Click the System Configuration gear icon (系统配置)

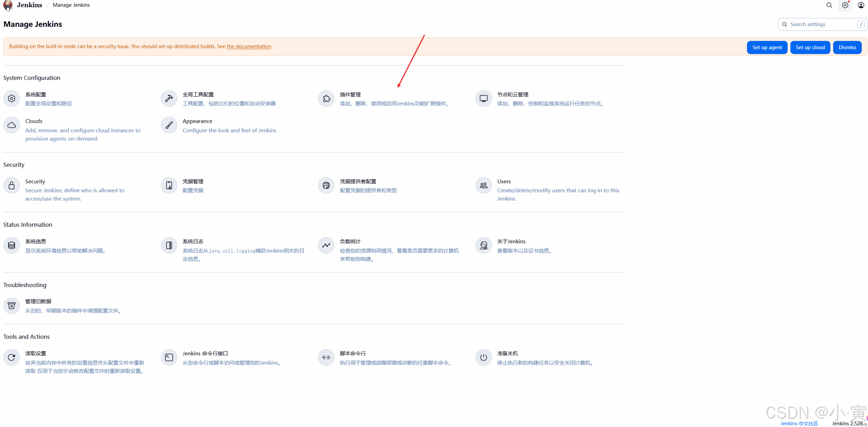tap(11, 99)
